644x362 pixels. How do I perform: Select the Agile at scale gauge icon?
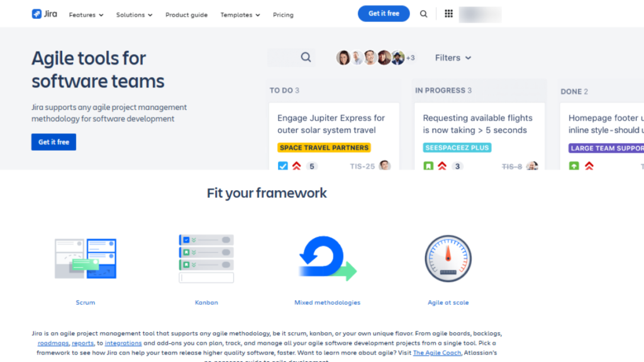tap(448, 258)
